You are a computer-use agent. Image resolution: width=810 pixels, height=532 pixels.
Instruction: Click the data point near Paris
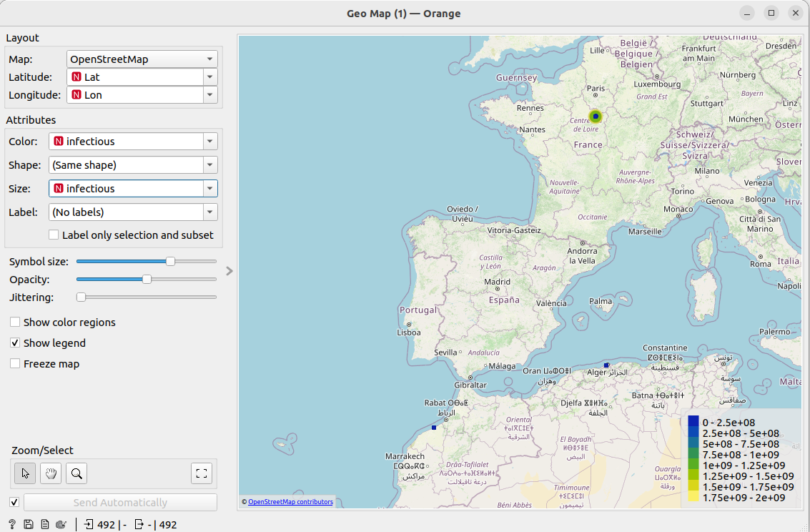[x=596, y=116]
